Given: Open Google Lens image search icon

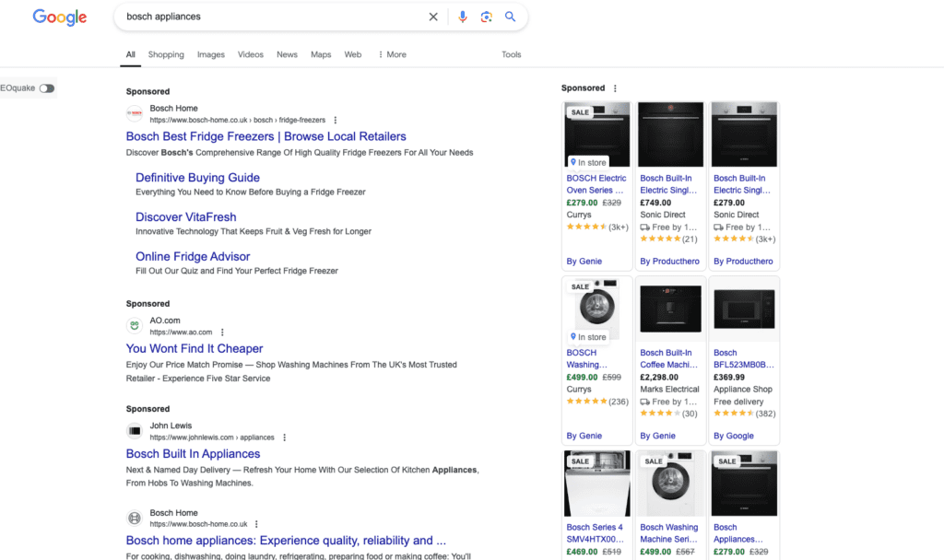Looking at the screenshot, I should (487, 17).
